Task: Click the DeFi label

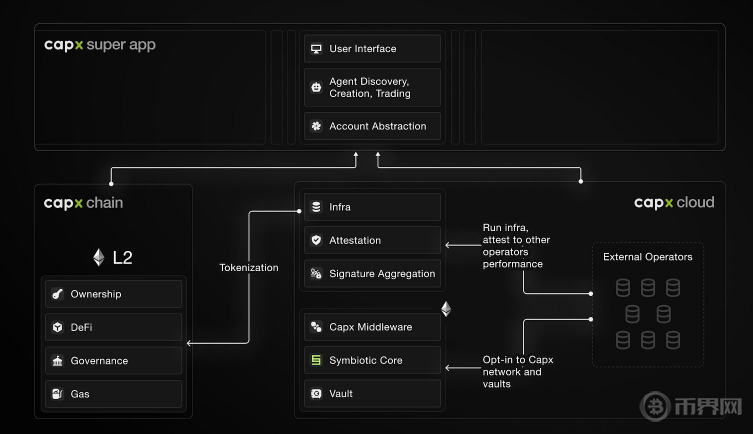Action: click(82, 327)
